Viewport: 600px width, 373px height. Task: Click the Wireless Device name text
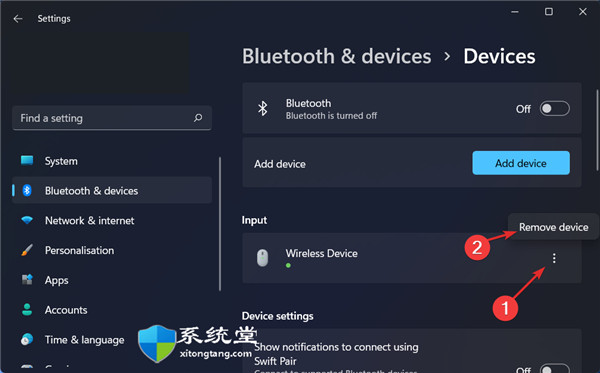(321, 253)
